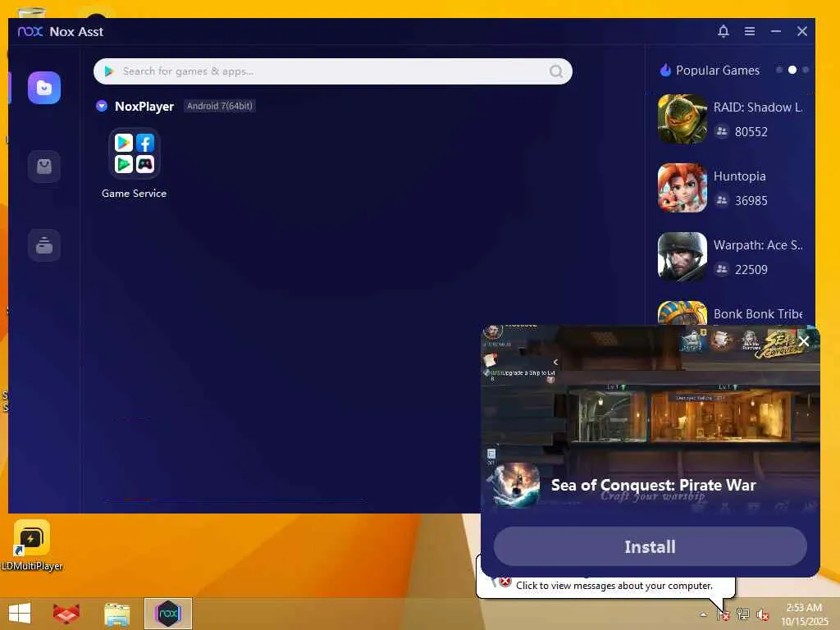
Task: Click the Popular Games heading
Action: click(x=717, y=71)
